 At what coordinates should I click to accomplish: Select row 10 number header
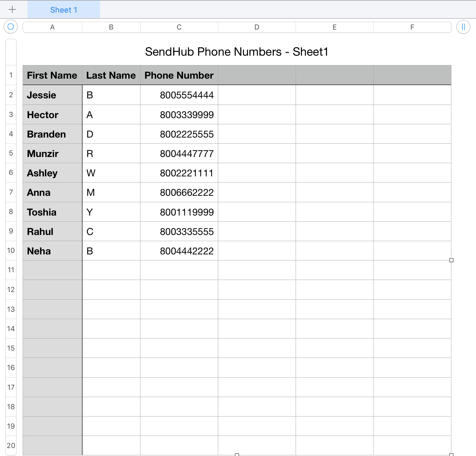pyautogui.click(x=11, y=250)
